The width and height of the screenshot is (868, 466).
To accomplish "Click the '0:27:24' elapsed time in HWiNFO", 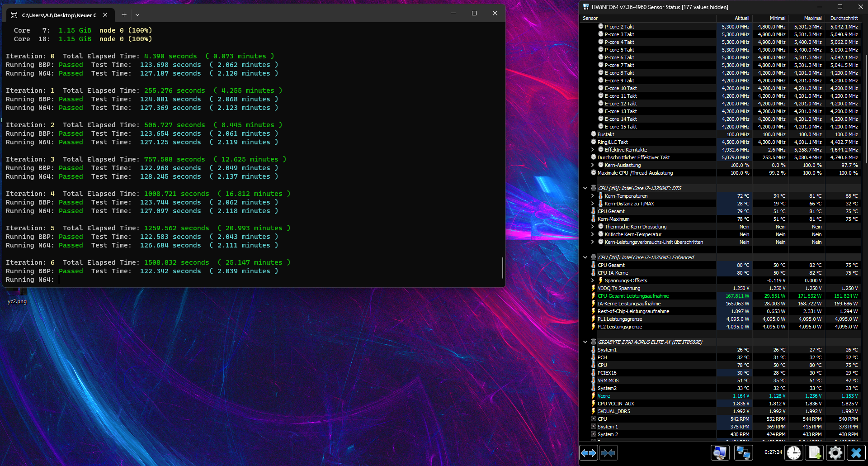I will click(773, 452).
